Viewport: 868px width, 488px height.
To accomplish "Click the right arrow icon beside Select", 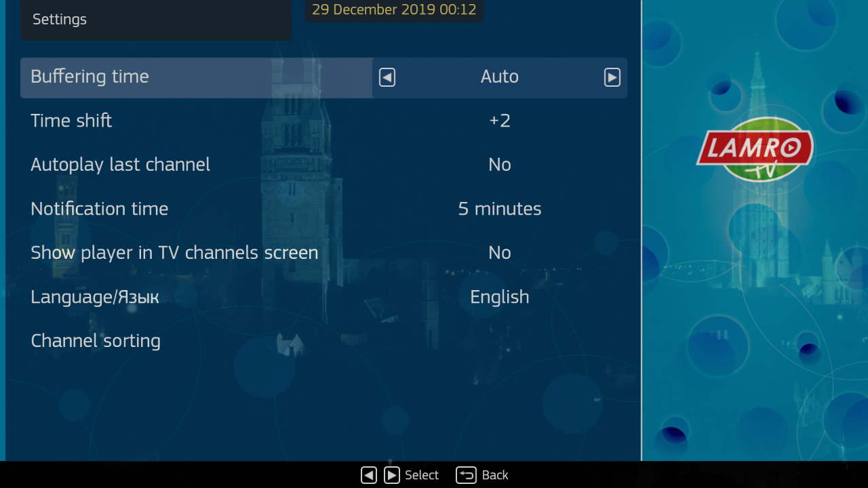I will [x=392, y=475].
